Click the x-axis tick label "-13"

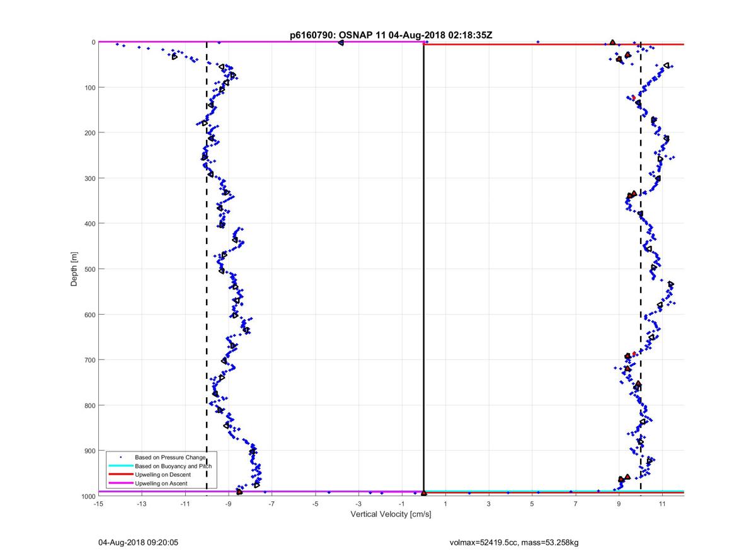tap(141, 504)
